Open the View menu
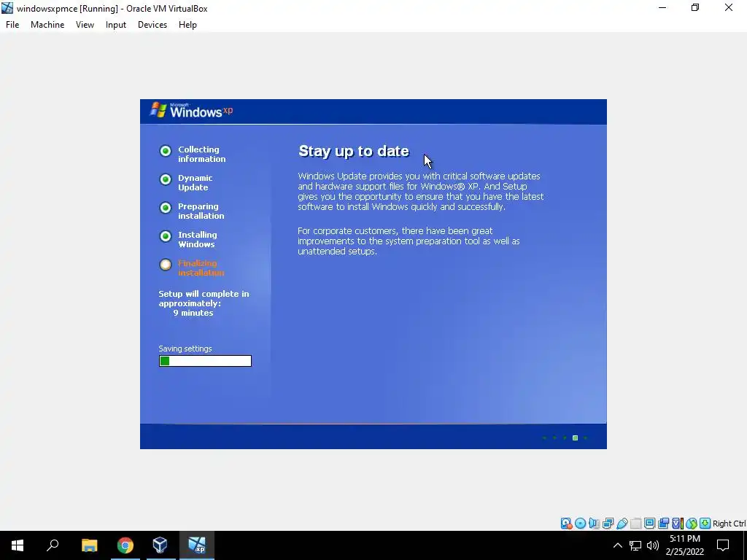The width and height of the screenshot is (747, 560). pos(85,25)
